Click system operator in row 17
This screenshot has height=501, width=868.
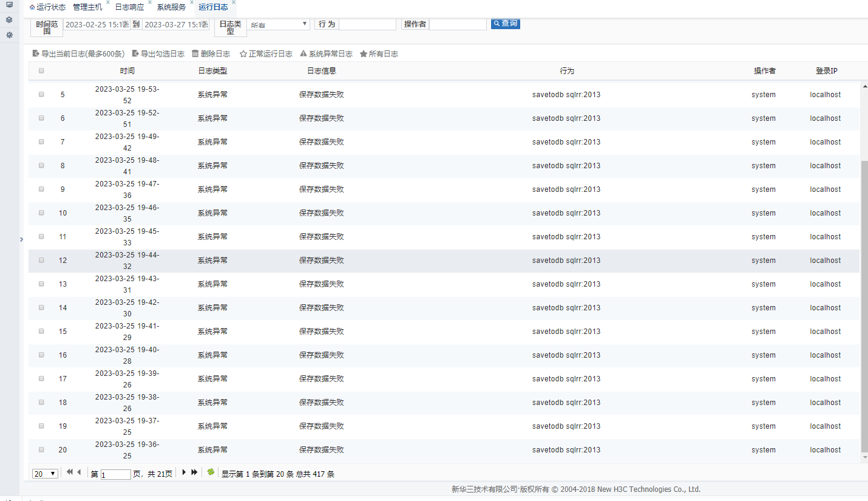(764, 379)
